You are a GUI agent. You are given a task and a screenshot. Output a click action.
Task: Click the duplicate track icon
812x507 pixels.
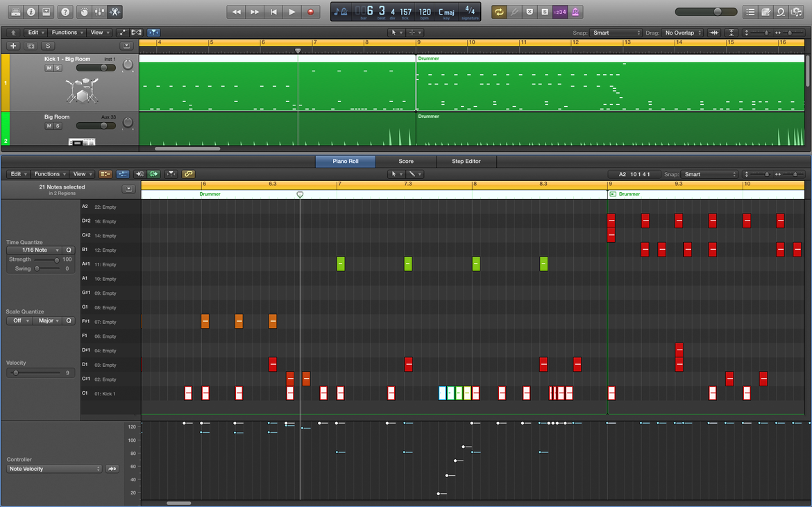click(x=31, y=46)
